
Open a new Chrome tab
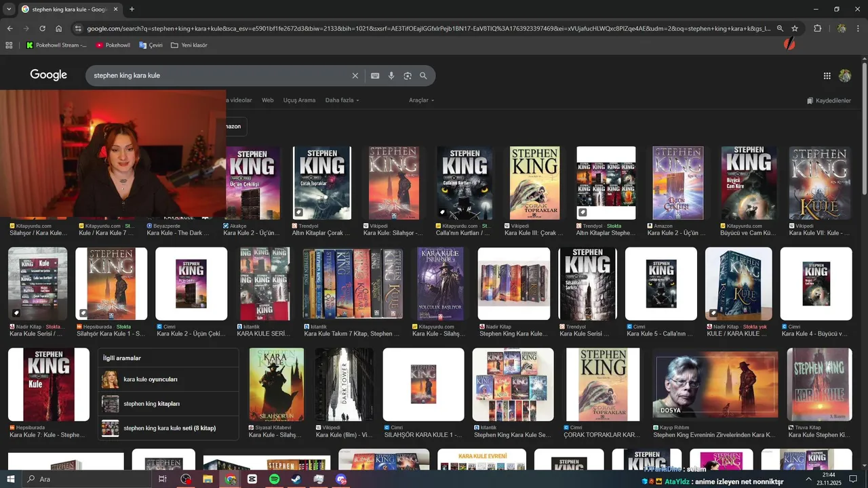pos(132,9)
